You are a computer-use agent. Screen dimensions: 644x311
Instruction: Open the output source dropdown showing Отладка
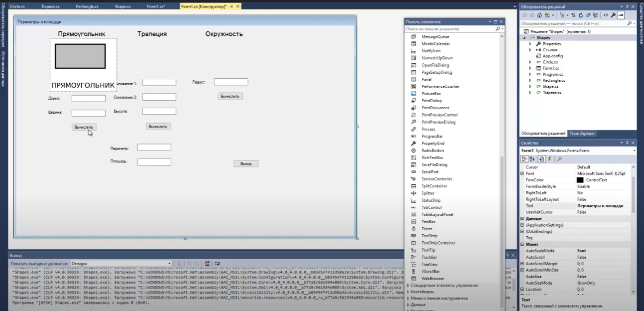pos(121,263)
